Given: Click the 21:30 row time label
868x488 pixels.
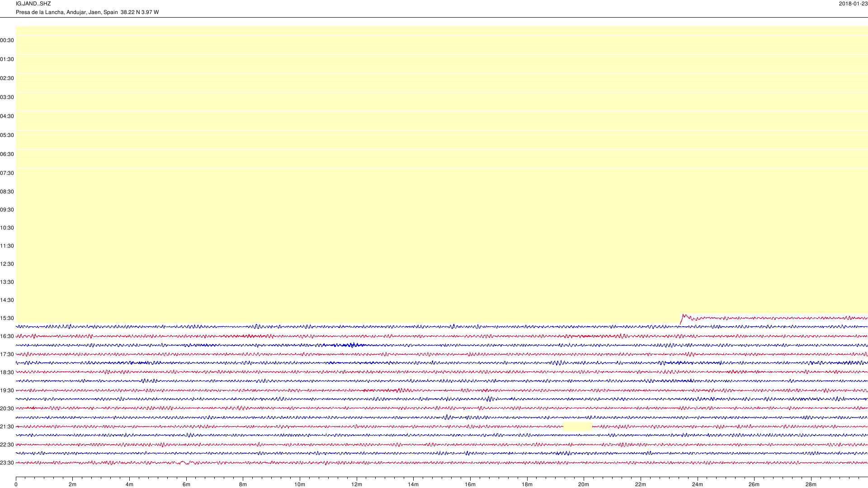Looking at the screenshot, I should (x=7, y=427).
